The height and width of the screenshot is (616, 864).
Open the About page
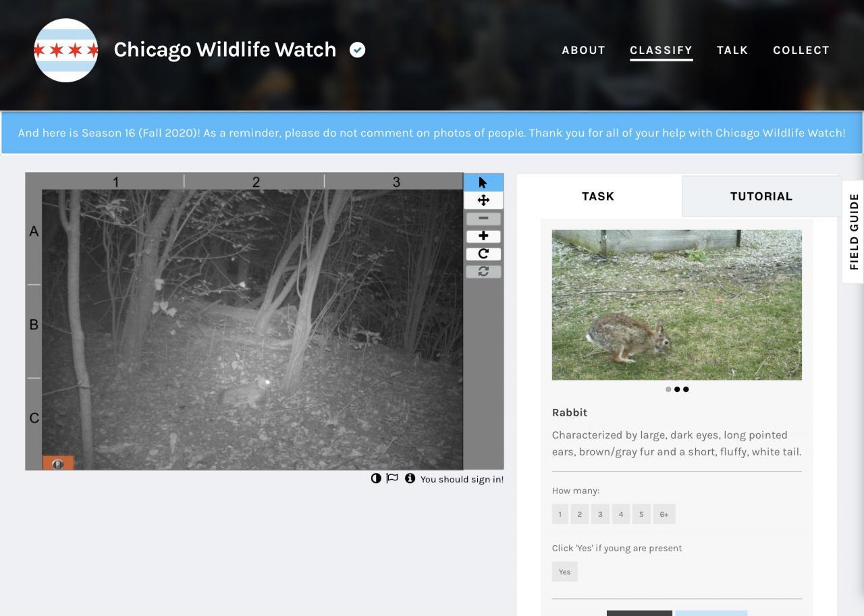pos(584,50)
